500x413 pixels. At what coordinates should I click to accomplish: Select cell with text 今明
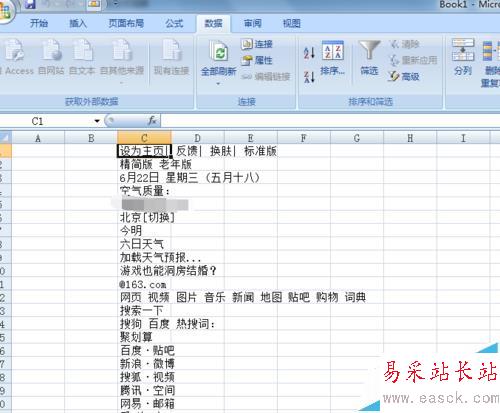(144, 231)
